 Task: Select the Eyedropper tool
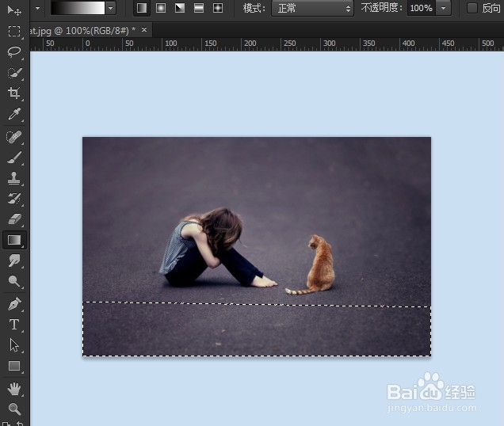tap(14, 114)
